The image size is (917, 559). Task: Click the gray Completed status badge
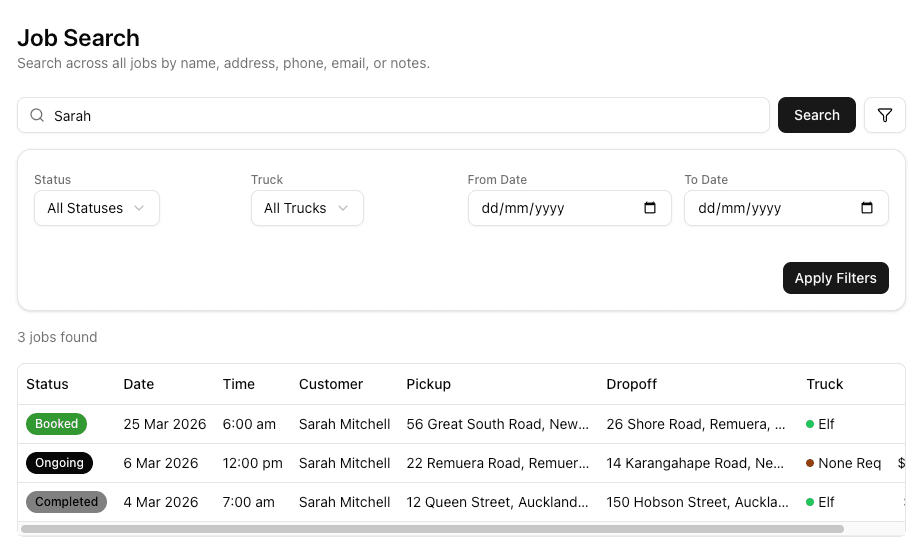point(66,502)
